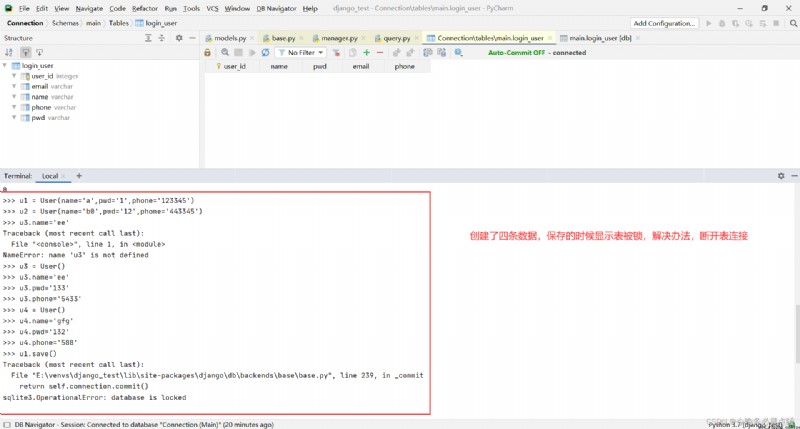Expand arrow next to name varchar

[x=14, y=97]
